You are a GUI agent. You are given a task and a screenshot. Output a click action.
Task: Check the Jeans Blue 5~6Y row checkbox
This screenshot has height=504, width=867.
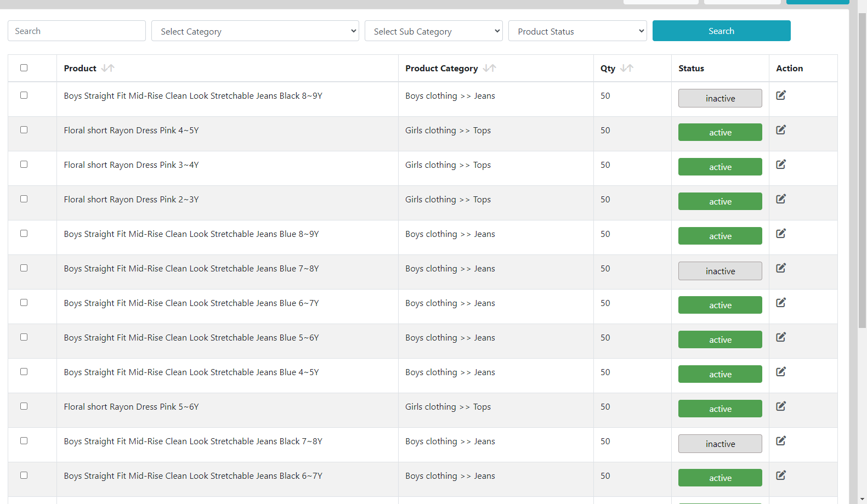(x=24, y=337)
